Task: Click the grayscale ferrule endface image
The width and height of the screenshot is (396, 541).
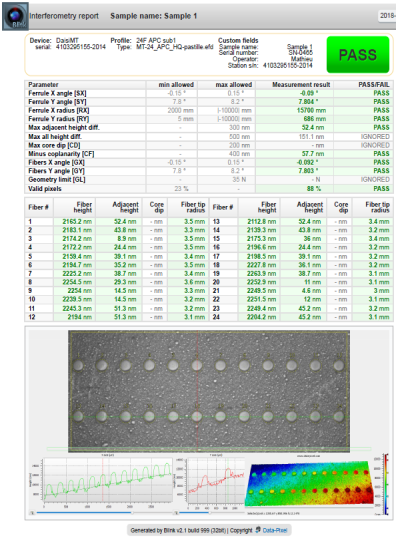Action: pos(209,391)
